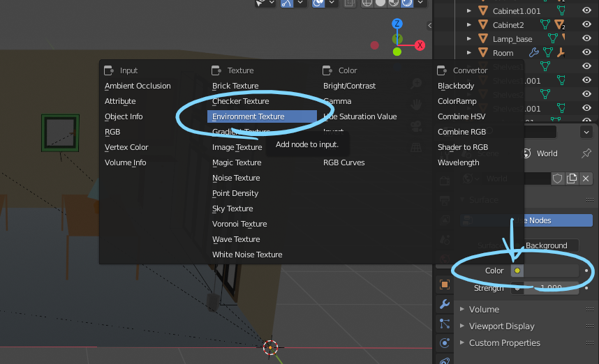599x364 pixels.
Task: Hide Cabinet1.001 via eye icon
Action: [586, 10]
